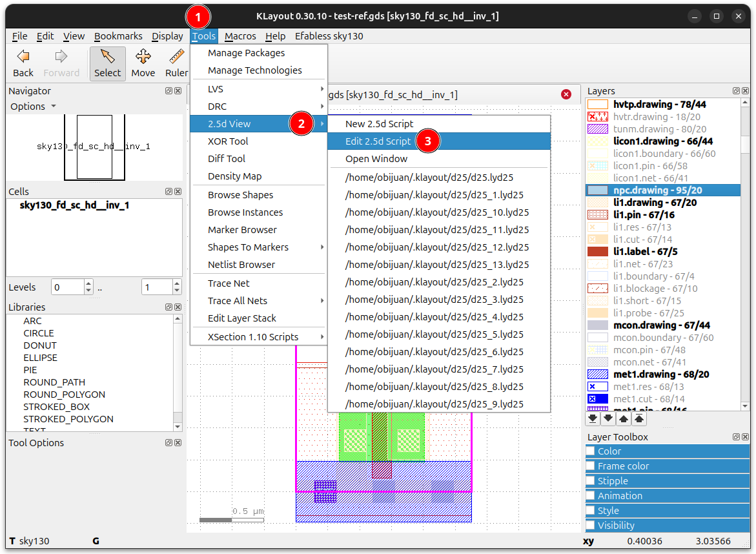756x554 pixels.
Task: Expand Shapes To Markers submenu
Action: coord(259,247)
